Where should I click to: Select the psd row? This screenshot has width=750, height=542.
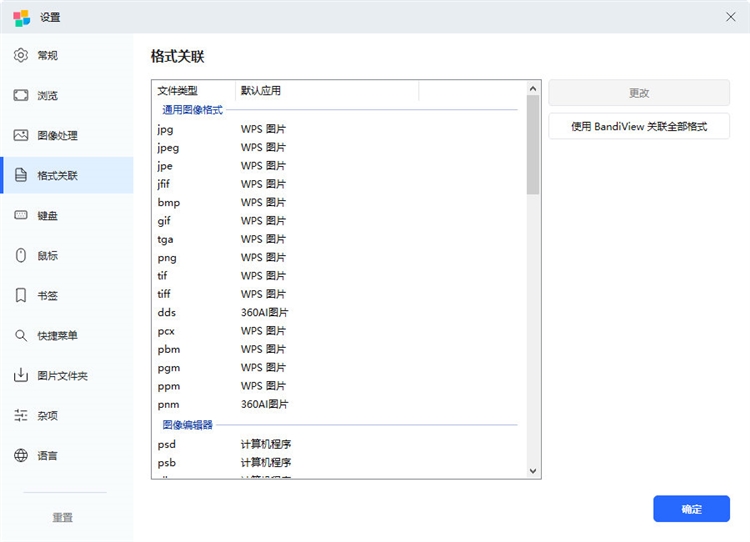click(x=339, y=444)
